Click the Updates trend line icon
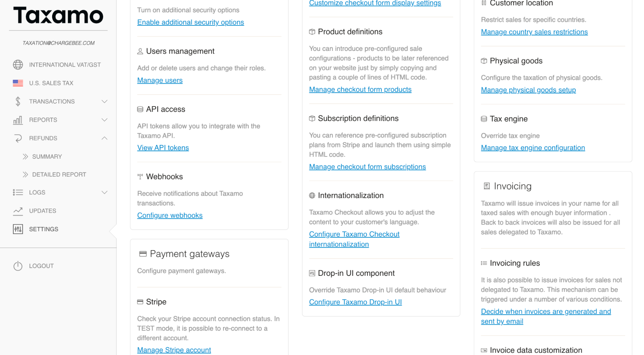Viewport: 644px width, 355px height. (18, 211)
